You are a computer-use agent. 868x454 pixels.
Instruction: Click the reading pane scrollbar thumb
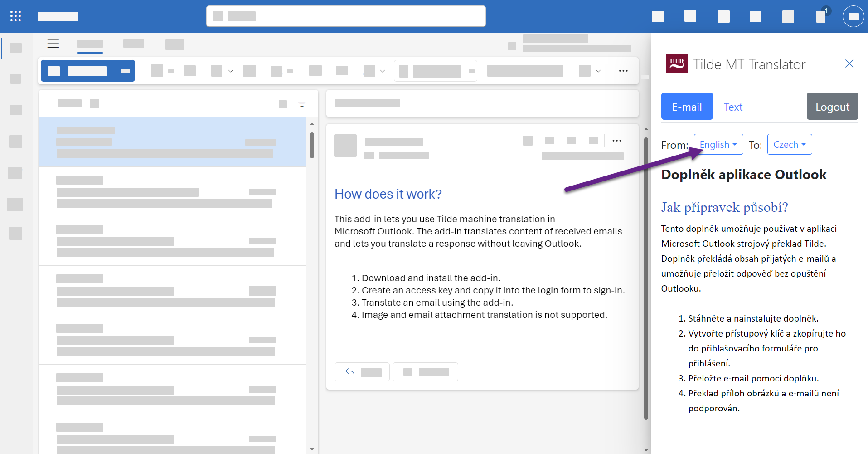(x=646, y=278)
